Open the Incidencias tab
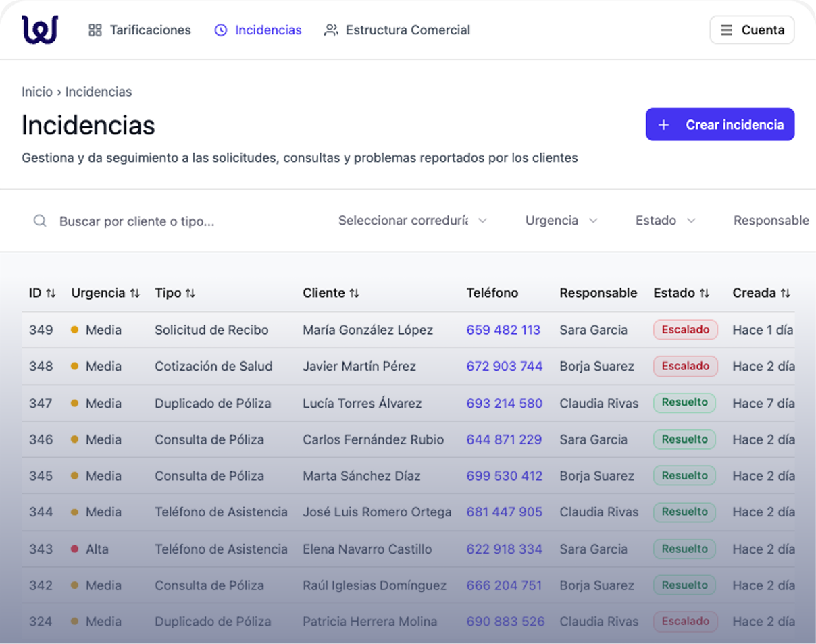The image size is (816, 644). (x=258, y=30)
